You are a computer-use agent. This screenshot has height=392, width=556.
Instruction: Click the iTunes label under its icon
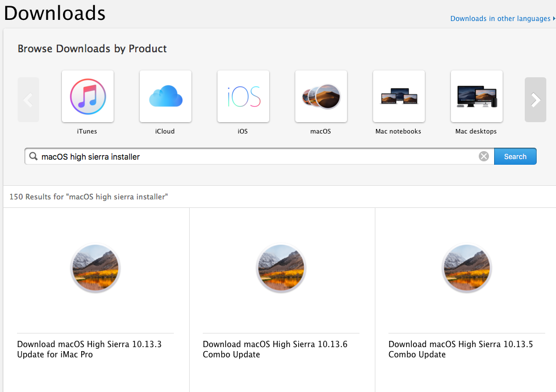[x=87, y=131]
